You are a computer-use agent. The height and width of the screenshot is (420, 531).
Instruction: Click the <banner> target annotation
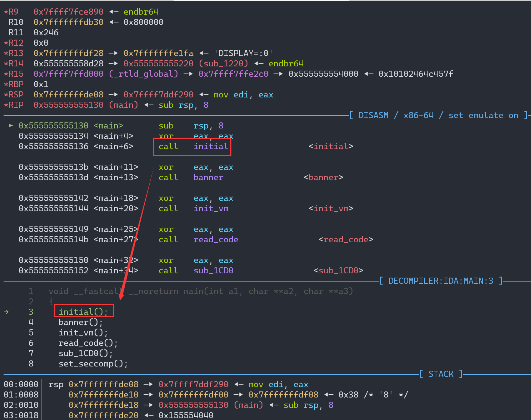[x=324, y=177]
